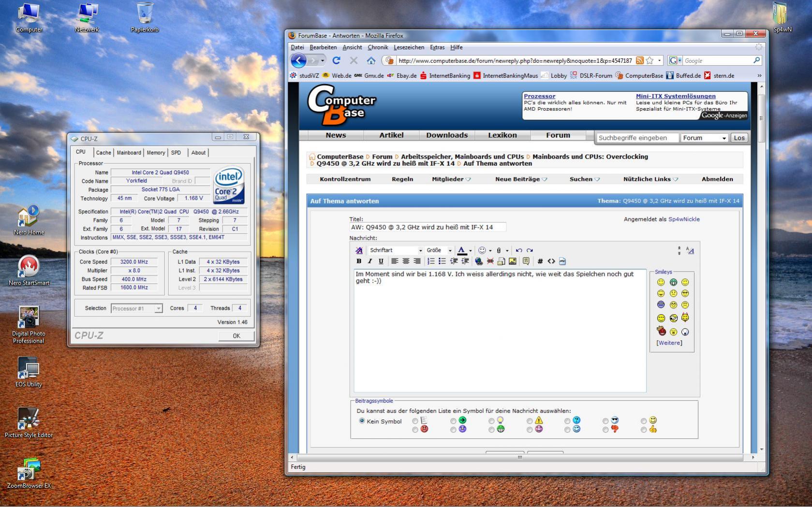The image size is (812, 507).
Task: Open the CPU-Z Processor selection dropdown
Action: pyautogui.click(x=136, y=308)
